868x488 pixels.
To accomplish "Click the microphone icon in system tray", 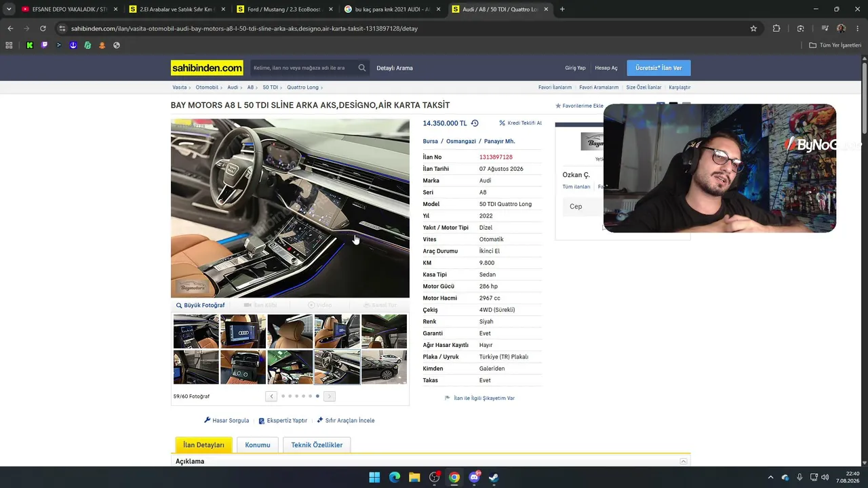I will point(800,477).
